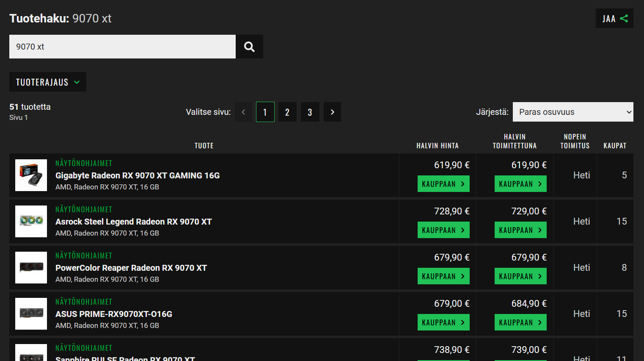The height and width of the screenshot is (361, 644).
Task: Click KAUPPAAN under Gigabyte 619,90 € cheapest price
Action: tap(443, 184)
